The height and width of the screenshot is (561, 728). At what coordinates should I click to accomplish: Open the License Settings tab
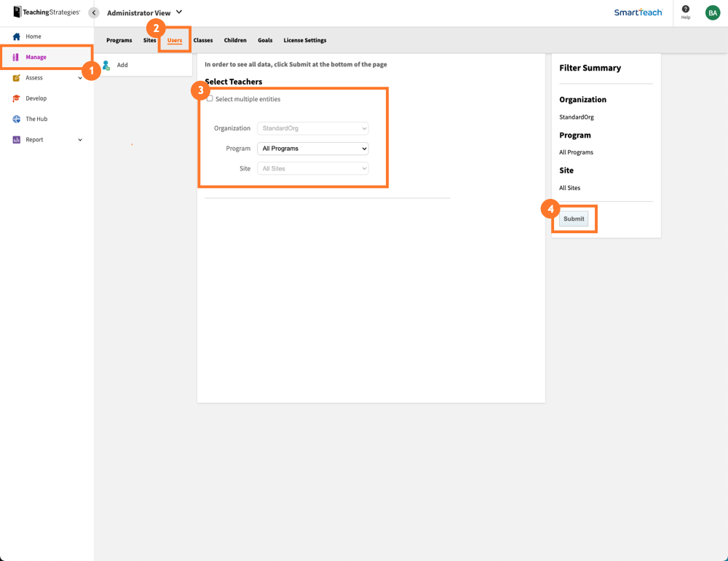pyautogui.click(x=304, y=40)
